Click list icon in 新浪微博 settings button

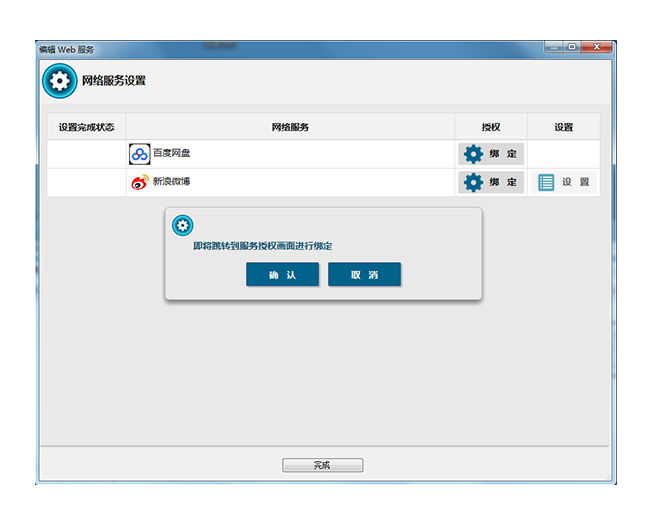click(x=546, y=182)
